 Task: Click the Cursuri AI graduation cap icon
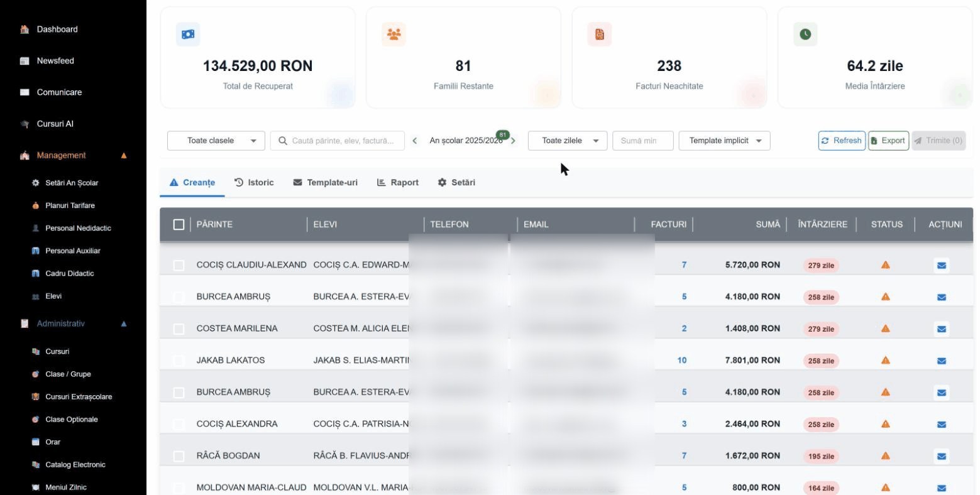[25, 124]
